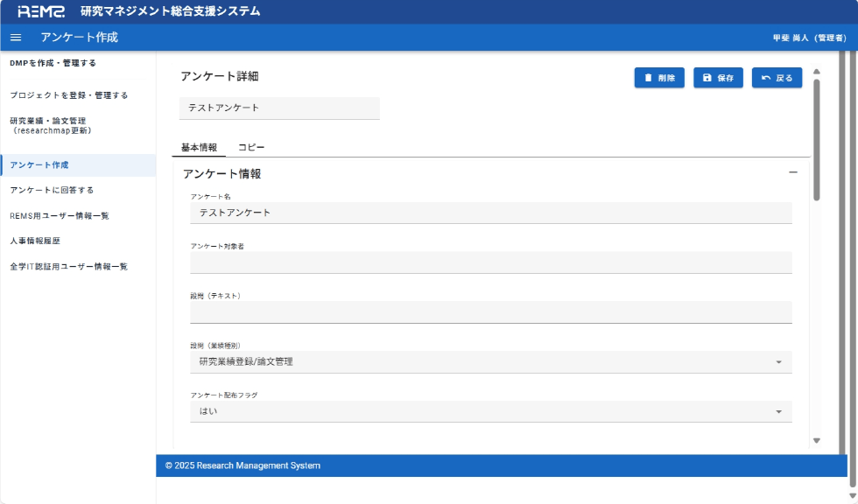Open the アンケート配布フラグ dropdown

[779, 411]
